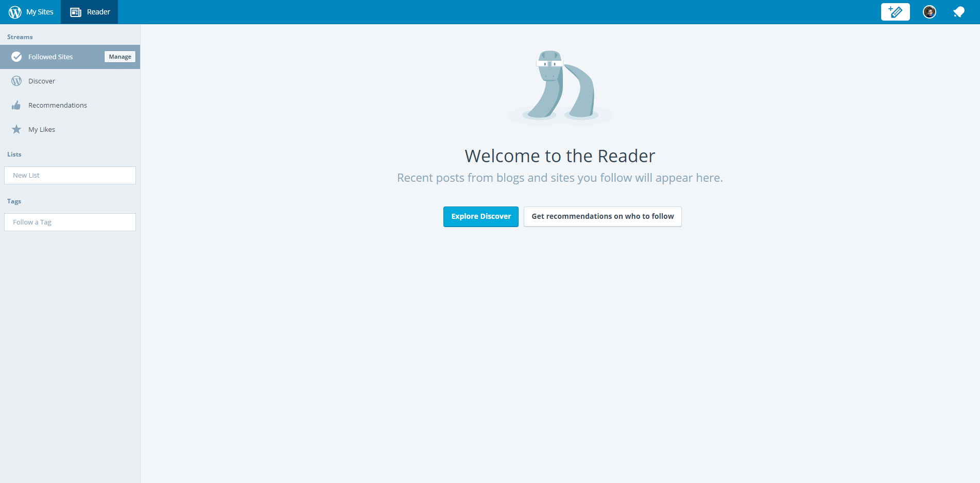Click Get recommendations on who to follow

pos(602,216)
